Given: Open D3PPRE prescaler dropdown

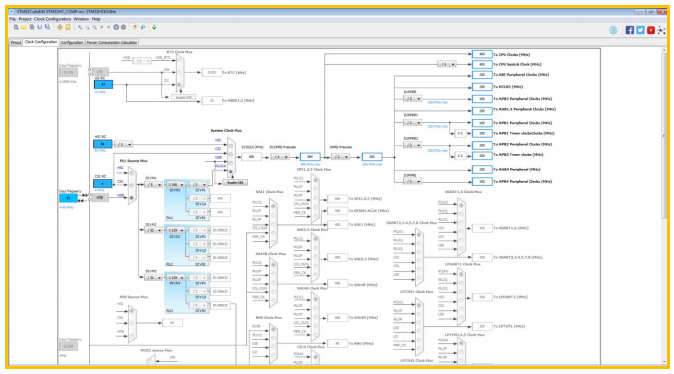Looking at the screenshot, I should (x=412, y=181).
